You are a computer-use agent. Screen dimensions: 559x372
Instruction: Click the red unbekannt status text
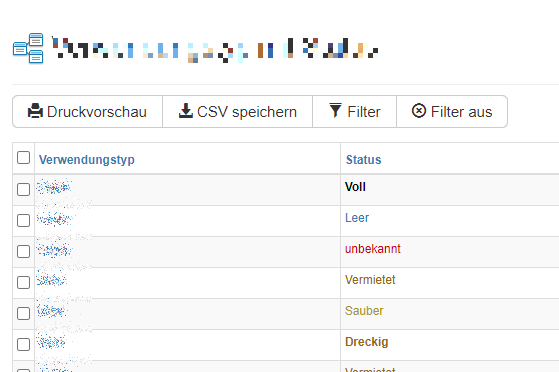coord(373,249)
